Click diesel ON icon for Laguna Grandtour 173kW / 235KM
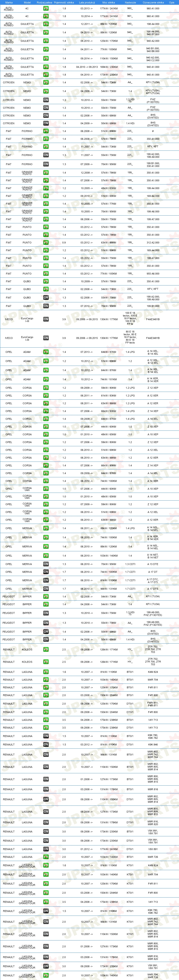The height and width of the screenshot is (980, 179). coord(46,966)
